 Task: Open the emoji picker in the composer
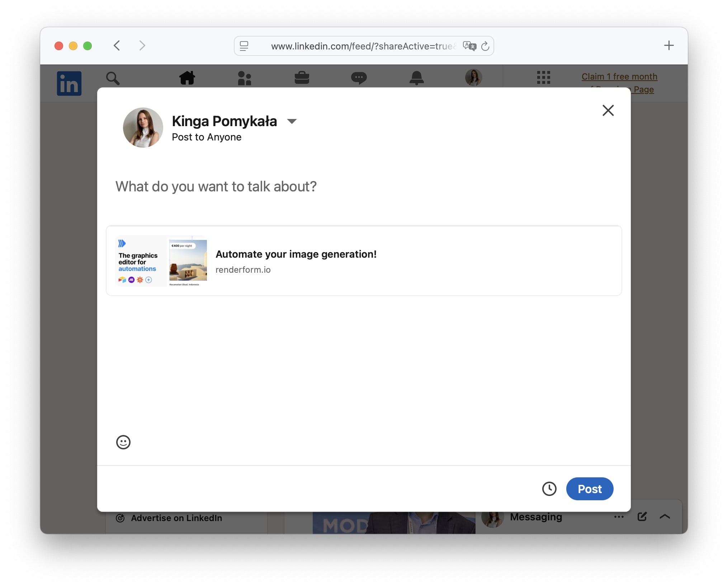coord(123,442)
